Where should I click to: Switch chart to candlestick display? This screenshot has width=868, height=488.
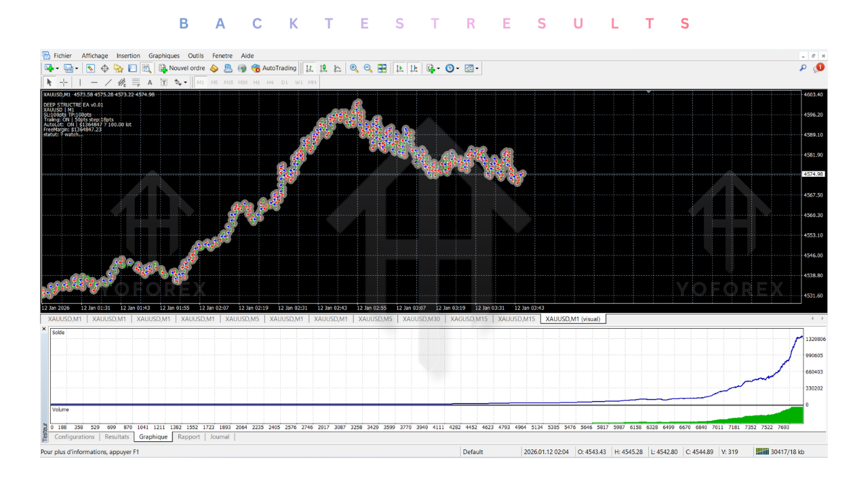coord(323,68)
